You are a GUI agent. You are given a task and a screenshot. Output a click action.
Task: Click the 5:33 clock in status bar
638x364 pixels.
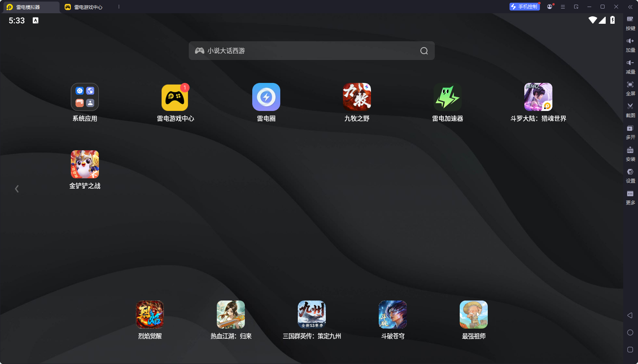pyautogui.click(x=17, y=21)
